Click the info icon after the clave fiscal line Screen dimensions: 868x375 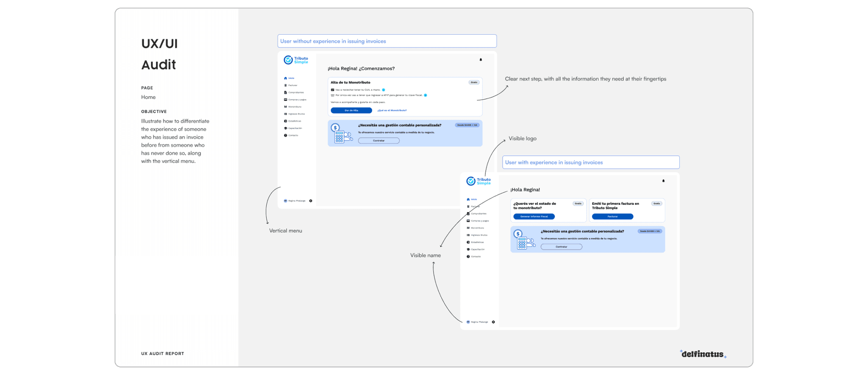pyautogui.click(x=426, y=95)
